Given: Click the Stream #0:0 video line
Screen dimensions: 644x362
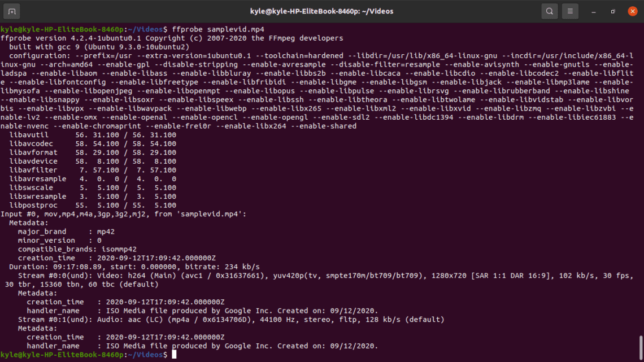Looking at the screenshot, I should tap(226, 276).
